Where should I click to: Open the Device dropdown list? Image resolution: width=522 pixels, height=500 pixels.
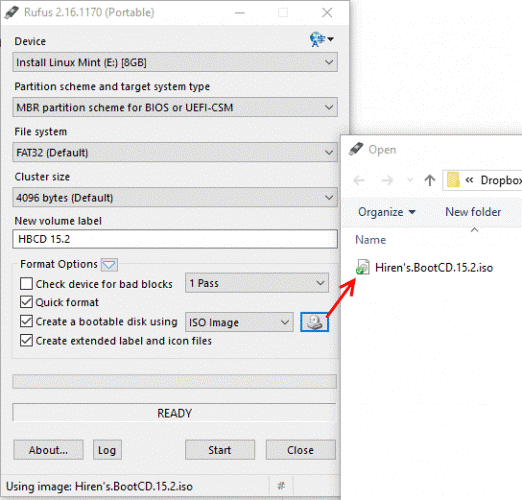coord(175,62)
